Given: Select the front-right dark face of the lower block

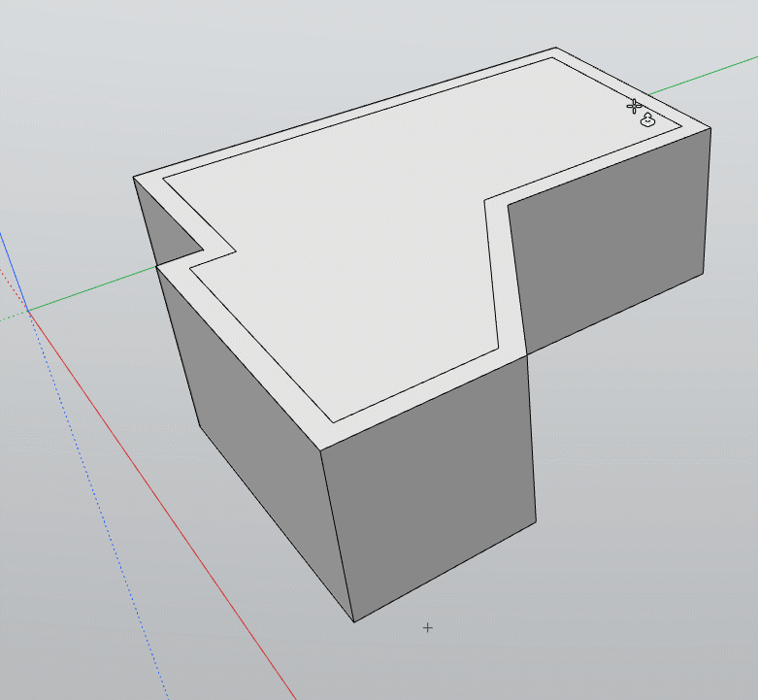Looking at the screenshot, I should 435,488.
